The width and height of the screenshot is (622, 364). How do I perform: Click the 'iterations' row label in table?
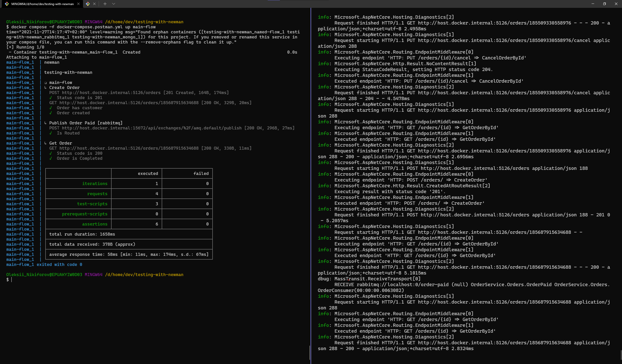point(95,184)
